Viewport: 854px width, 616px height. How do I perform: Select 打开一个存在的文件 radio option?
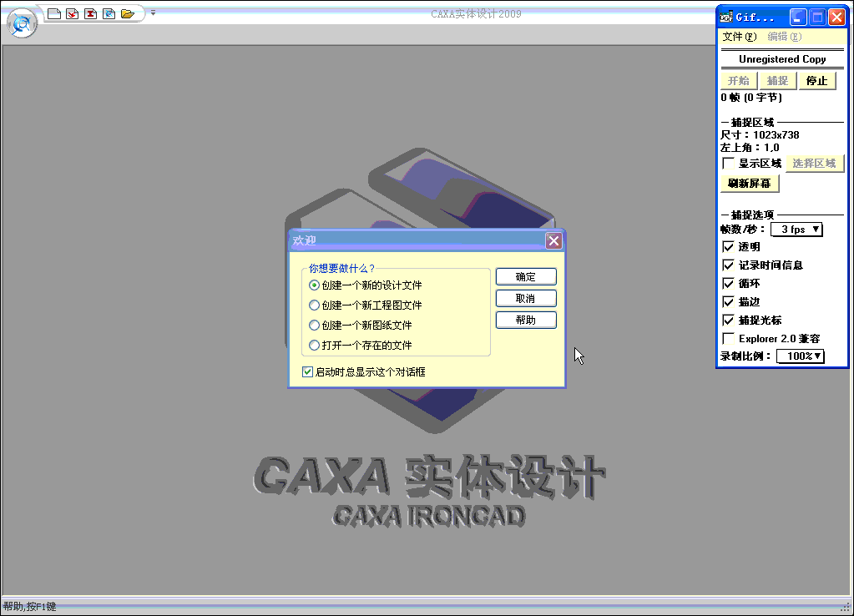tap(361, 346)
